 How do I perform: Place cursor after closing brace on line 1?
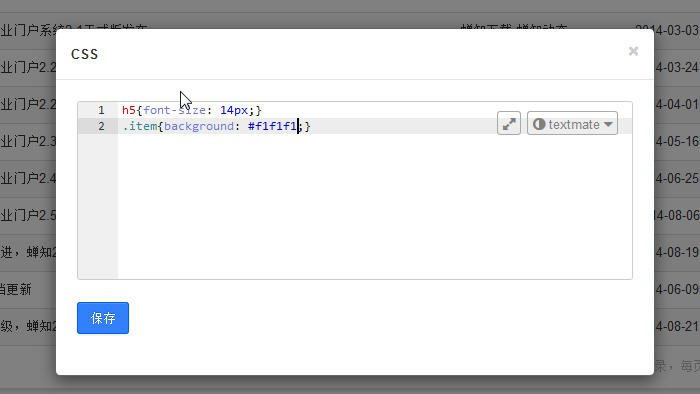[262, 110]
